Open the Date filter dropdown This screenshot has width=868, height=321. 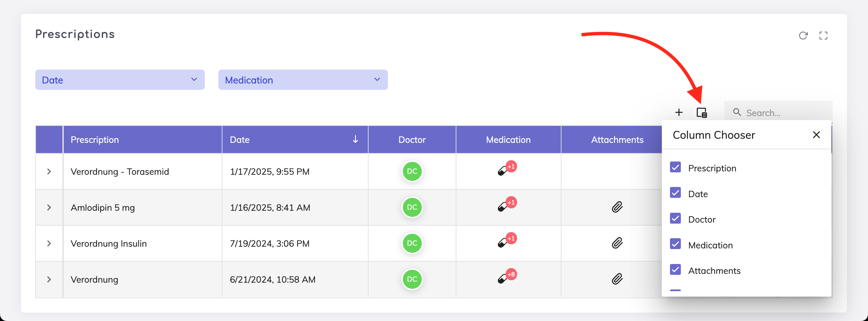tap(120, 80)
